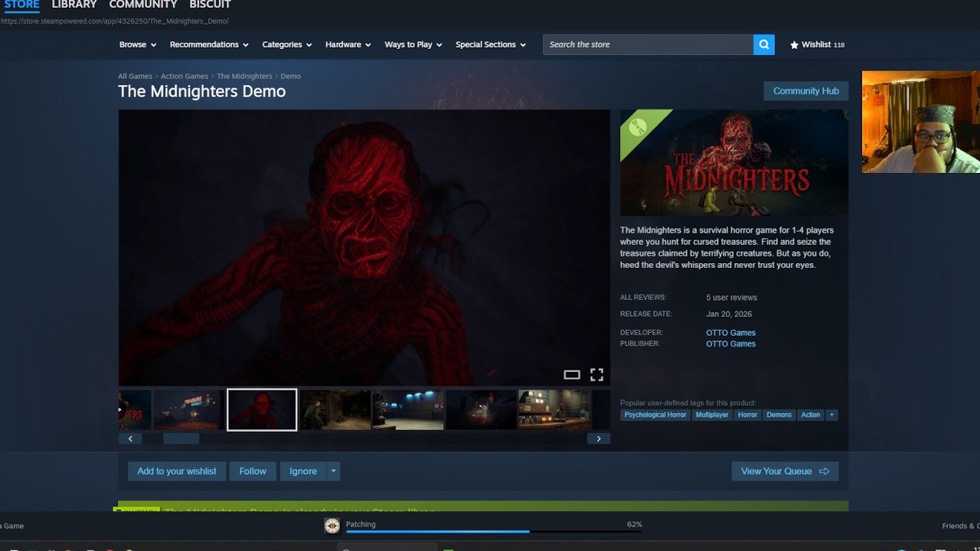The height and width of the screenshot is (551, 980).
Task: Select the blue-lit warehouse thumbnail
Action: (x=408, y=409)
